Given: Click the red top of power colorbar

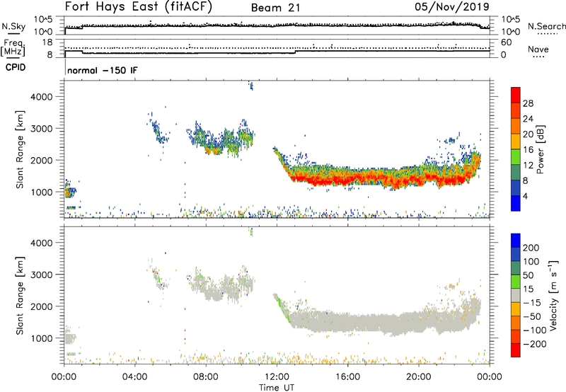Looking at the screenshot, I should click(x=516, y=95).
